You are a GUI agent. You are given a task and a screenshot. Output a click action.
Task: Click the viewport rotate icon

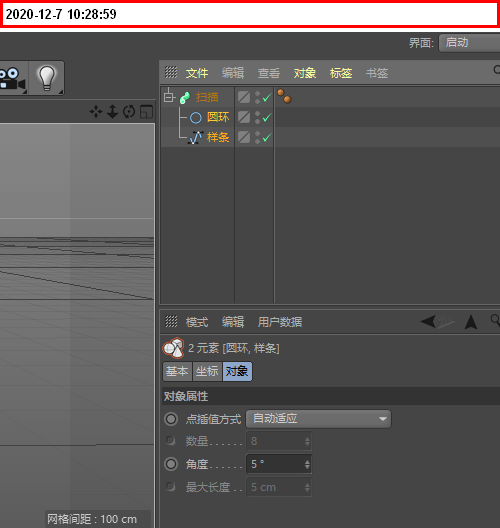pyautogui.click(x=129, y=111)
